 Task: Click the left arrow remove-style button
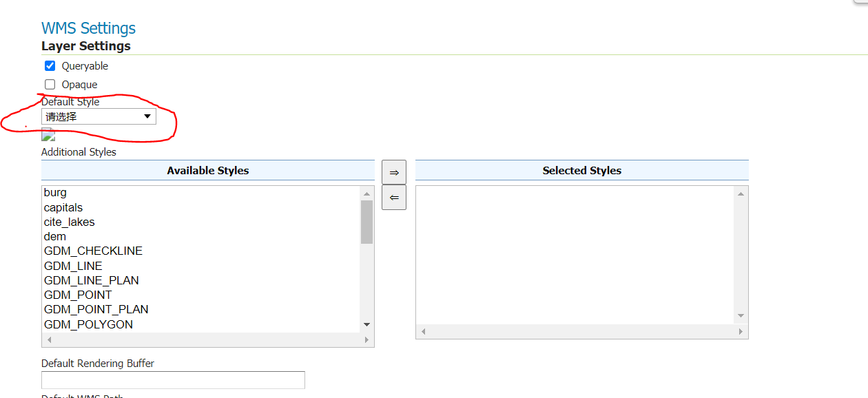394,198
